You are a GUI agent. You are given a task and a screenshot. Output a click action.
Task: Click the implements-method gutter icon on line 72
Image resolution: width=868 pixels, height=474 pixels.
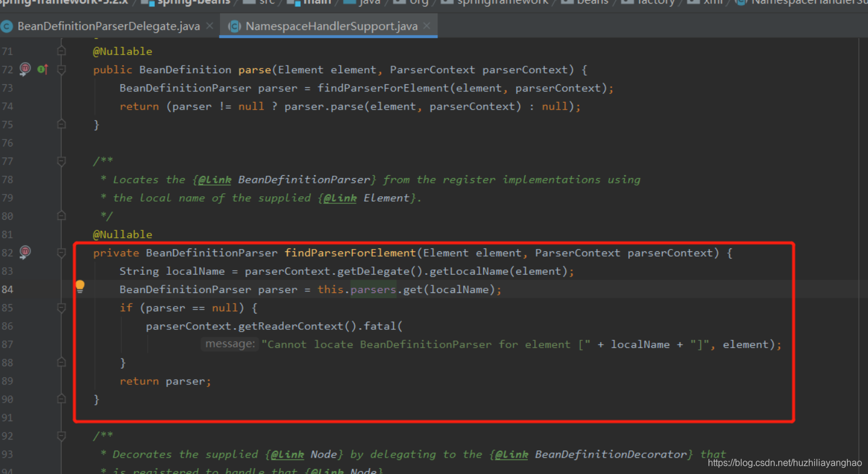click(42, 69)
